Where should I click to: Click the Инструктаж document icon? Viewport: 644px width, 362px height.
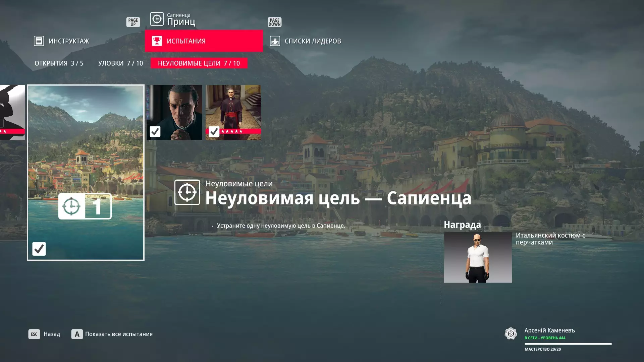tap(39, 41)
